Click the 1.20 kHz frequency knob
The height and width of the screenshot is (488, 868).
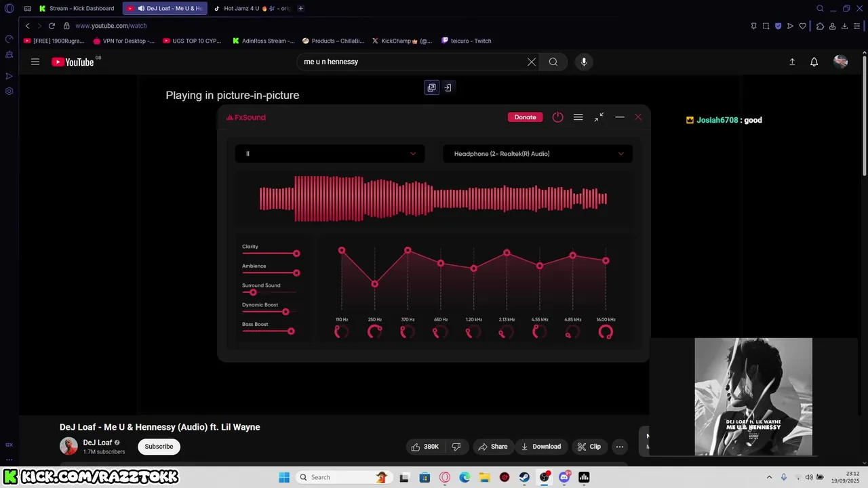coord(473,331)
